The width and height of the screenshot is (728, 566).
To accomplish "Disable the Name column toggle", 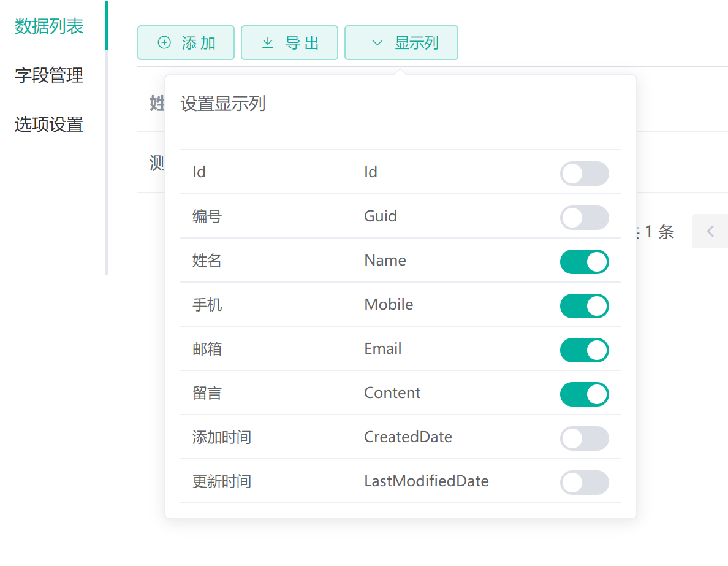I will coord(584,262).
